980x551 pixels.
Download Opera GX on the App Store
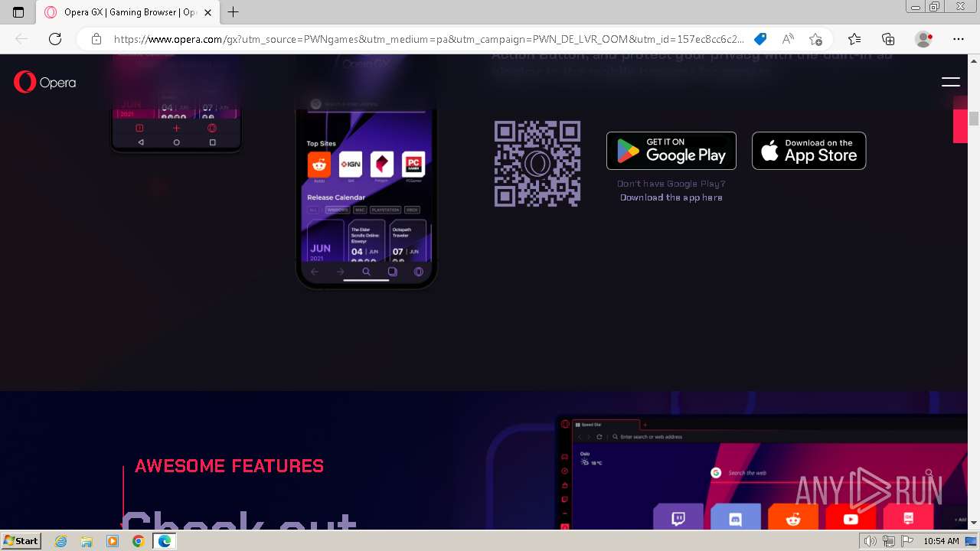click(x=809, y=151)
